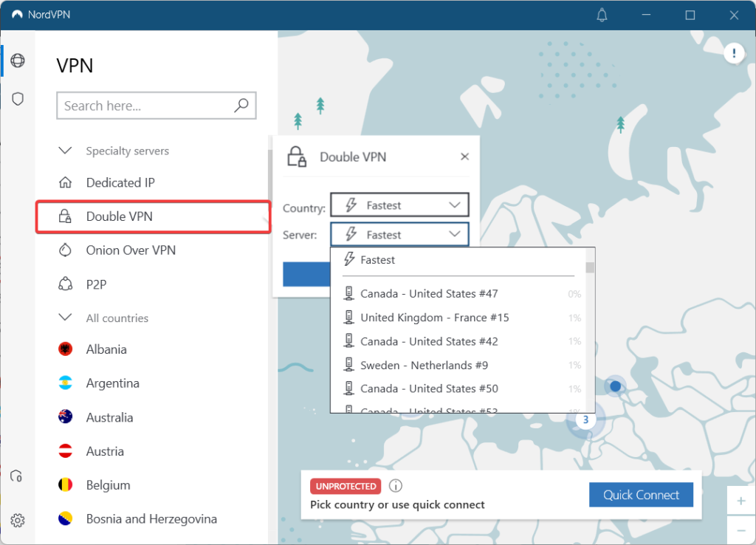This screenshot has height=545, width=756.
Task: Close the Double VPN popup
Action: (x=464, y=157)
